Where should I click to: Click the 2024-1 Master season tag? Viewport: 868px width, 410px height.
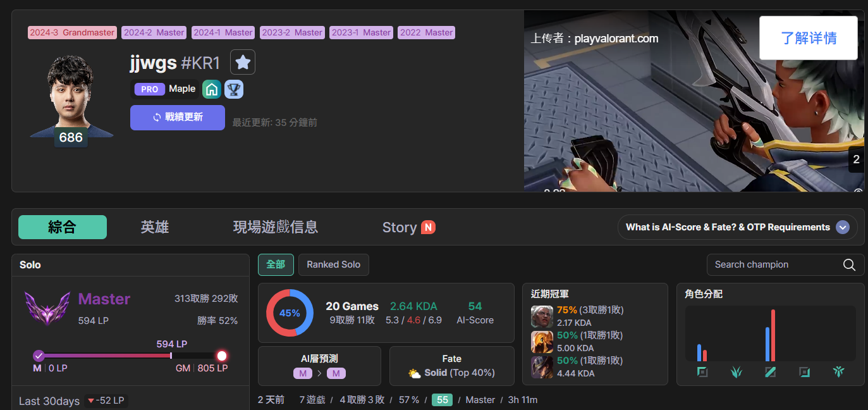coord(223,32)
